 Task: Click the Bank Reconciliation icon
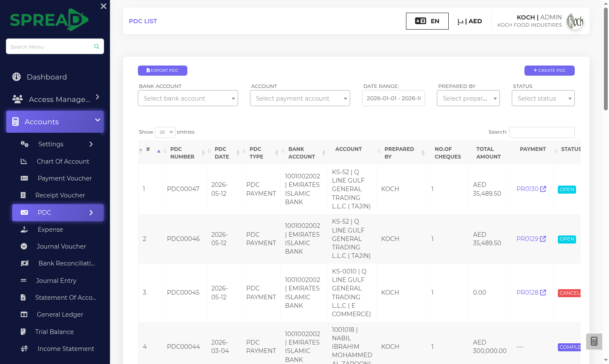pyautogui.click(x=25, y=263)
